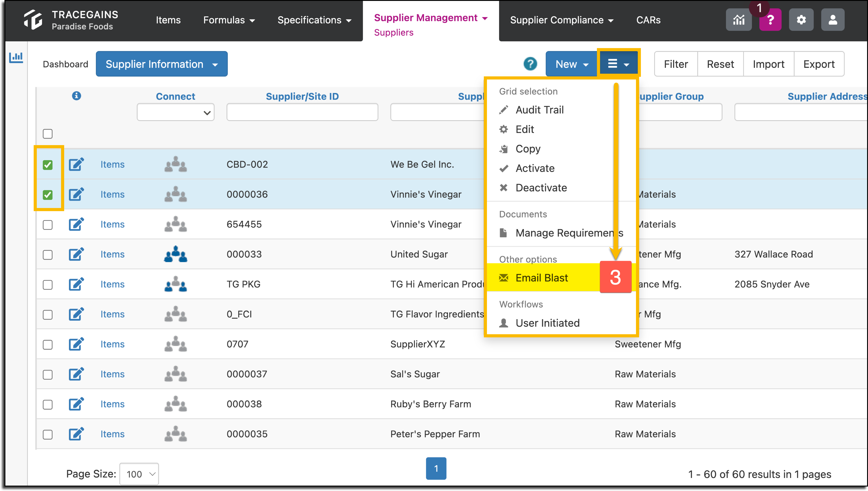Image resolution: width=868 pixels, height=491 pixels.
Task: Click Connect icon for United Sugar
Action: click(175, 254)
